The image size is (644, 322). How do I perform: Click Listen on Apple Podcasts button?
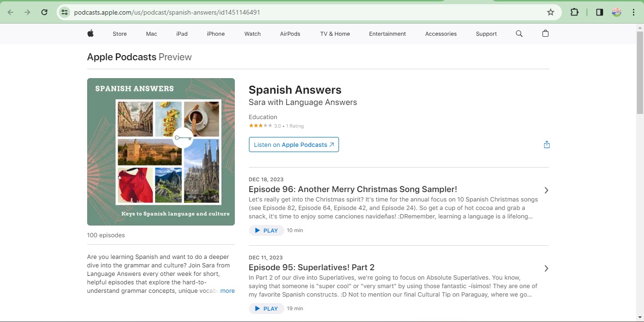coord(294,145)
